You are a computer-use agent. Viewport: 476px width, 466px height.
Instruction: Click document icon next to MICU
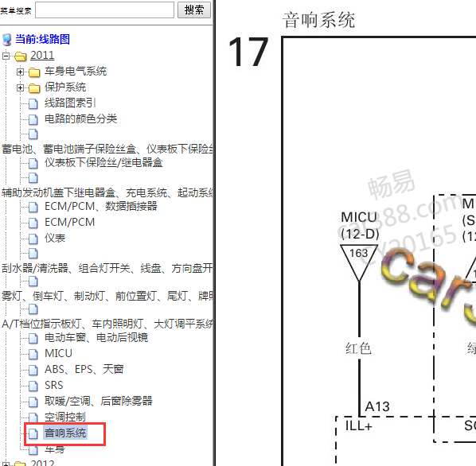33,354
